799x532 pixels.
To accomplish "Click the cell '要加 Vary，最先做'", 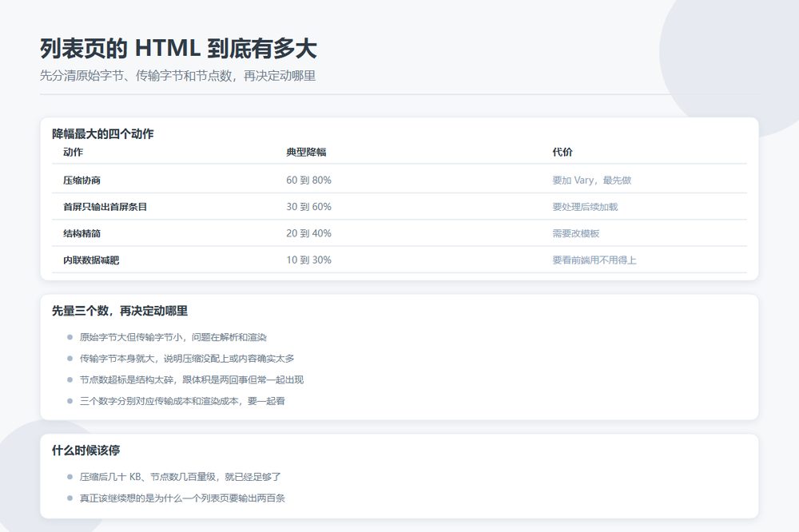I will pyautogui.click(x=591, y=180).
